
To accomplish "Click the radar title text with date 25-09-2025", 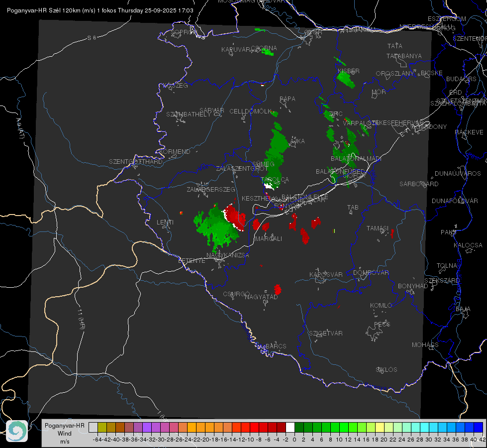I will (100, 10).
